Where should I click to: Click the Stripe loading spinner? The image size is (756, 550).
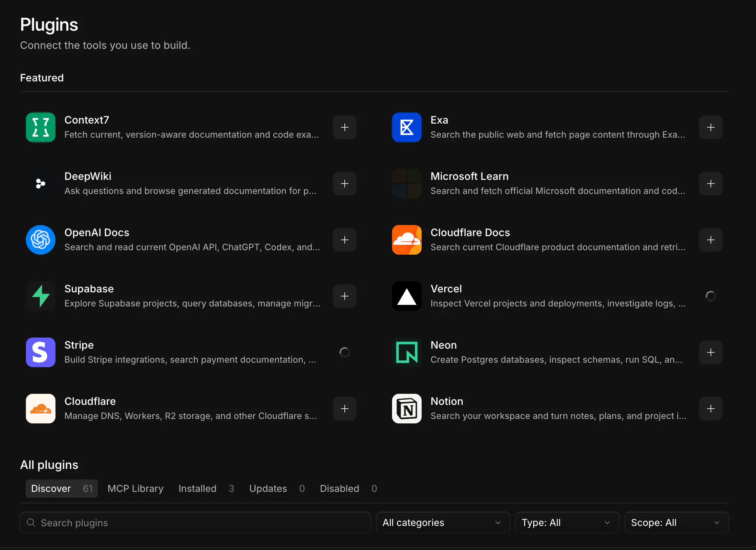coord(345,352)
